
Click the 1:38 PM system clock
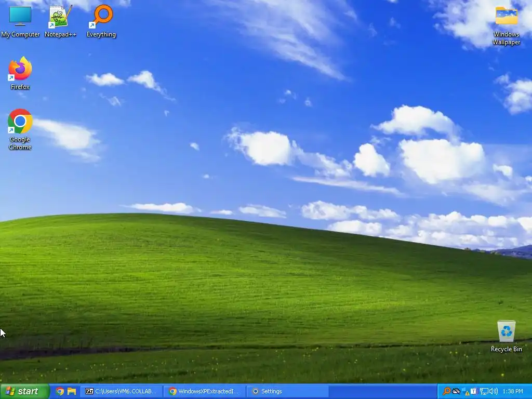point(513,391)
